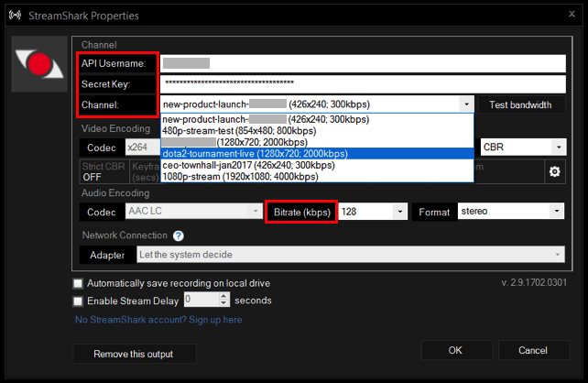Click the StreamShark eye logo thumbnail
This screenshot has height=383, width=588.
[x=39, y=64]
